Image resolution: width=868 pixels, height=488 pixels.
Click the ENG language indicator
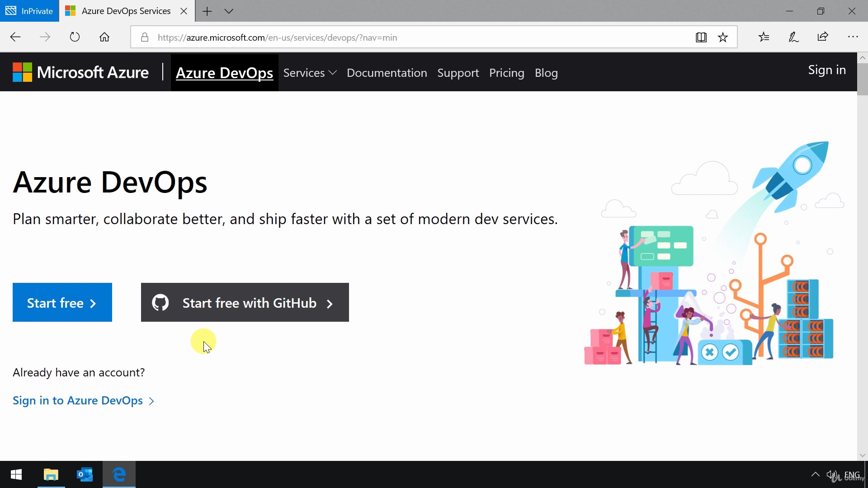coord(852,474)
